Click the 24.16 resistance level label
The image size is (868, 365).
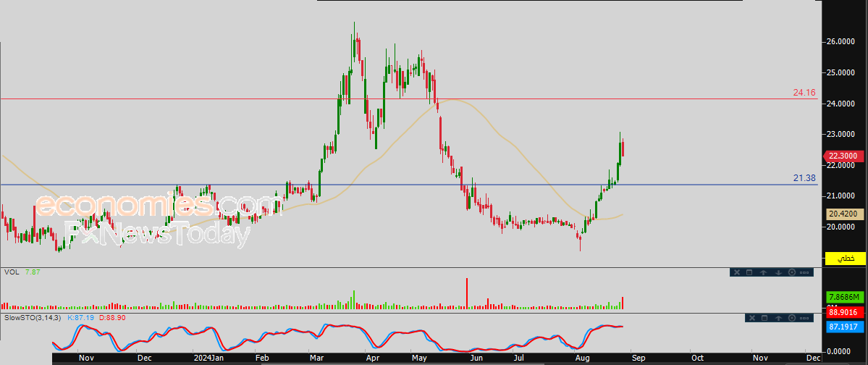(805, 93)
